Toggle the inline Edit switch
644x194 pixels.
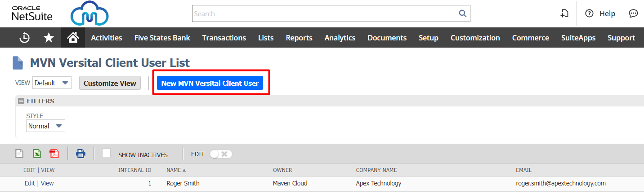point(221,154)
